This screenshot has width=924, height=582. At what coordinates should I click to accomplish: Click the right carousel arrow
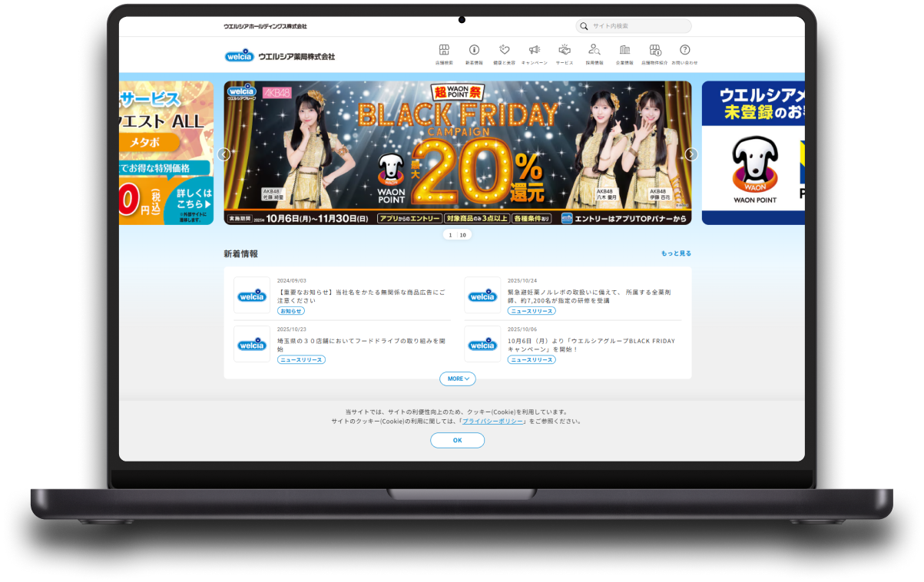691,154
